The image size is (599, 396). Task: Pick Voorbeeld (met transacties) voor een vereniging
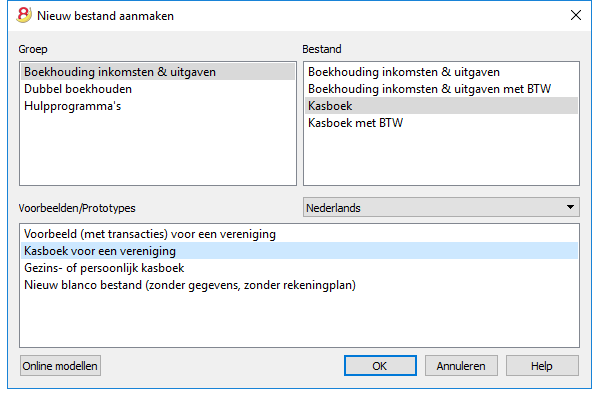tap(300, 234)
